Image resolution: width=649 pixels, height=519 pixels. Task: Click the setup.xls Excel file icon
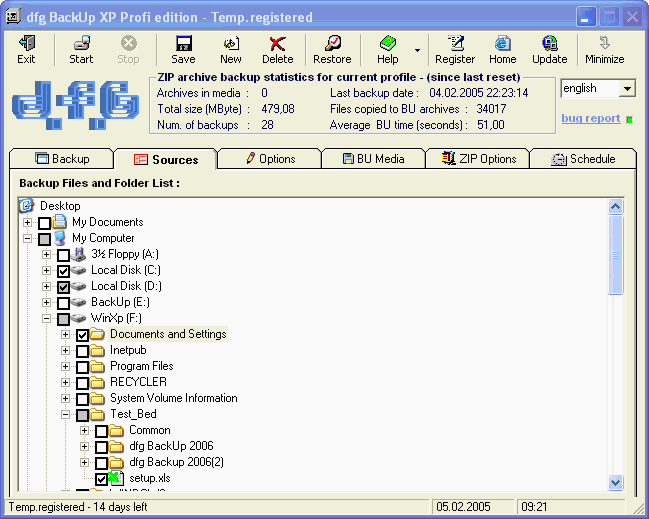click(116, 478)
